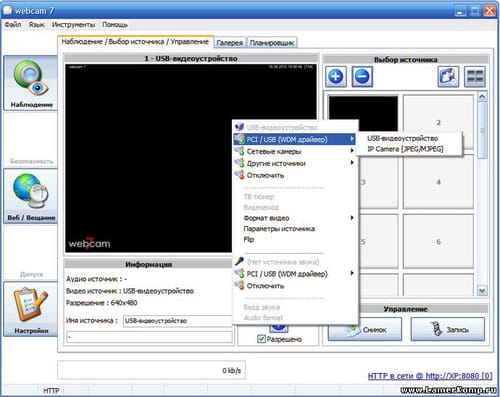The height and width of the screenshot is (397, 500).
Task: Switch to the Планировщик tab
Action: (272, 43)
